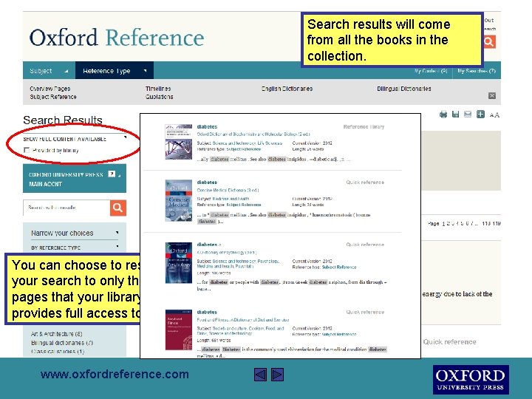The image size is (532, 399).
Task: Select Timelines menu item
Action: 158,89
